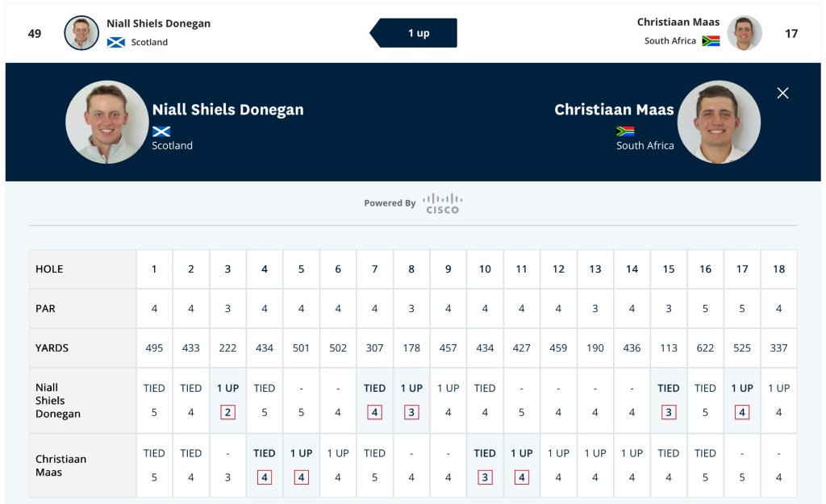
Task: Click small Christiaan Maas avatar
Action: 744,33
